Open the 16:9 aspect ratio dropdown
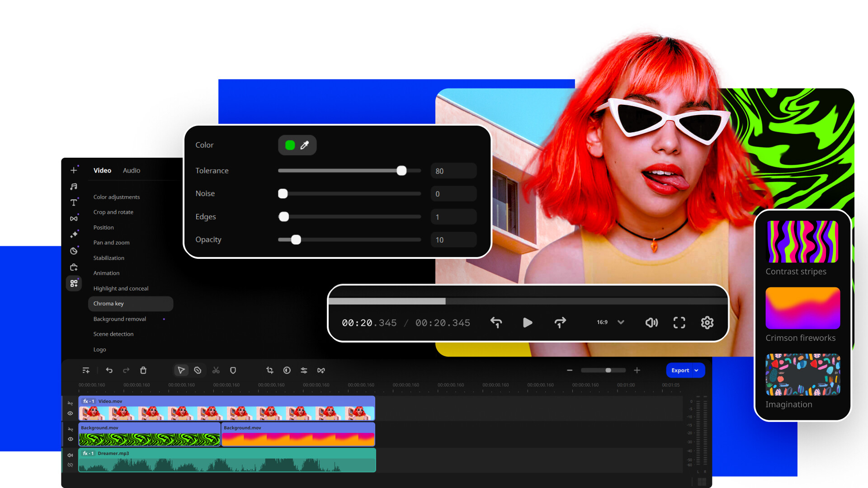This screenshot has width=868, height=488. 610,322
